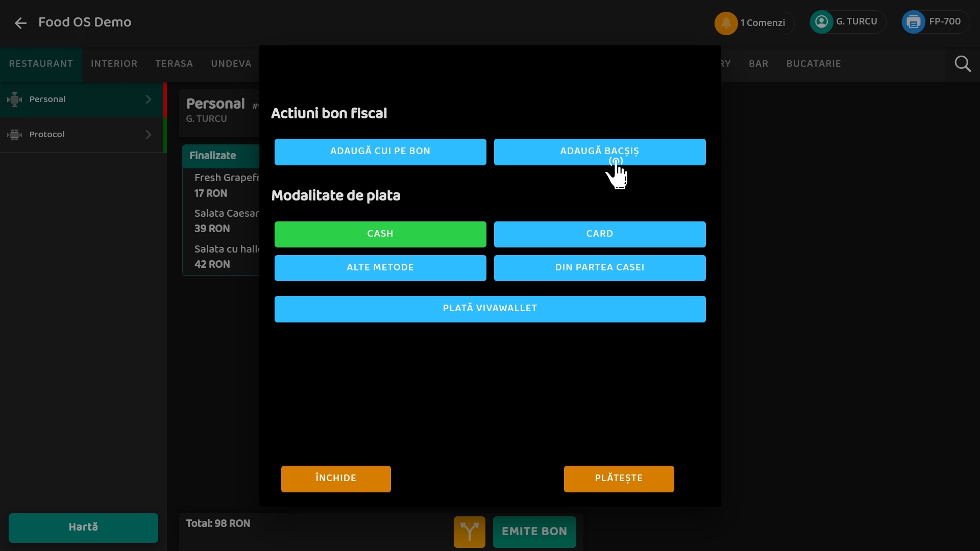This screenshot has width=980, height=551.
Task: Click the Personal table icon
Action: click(x=15, y=99)
